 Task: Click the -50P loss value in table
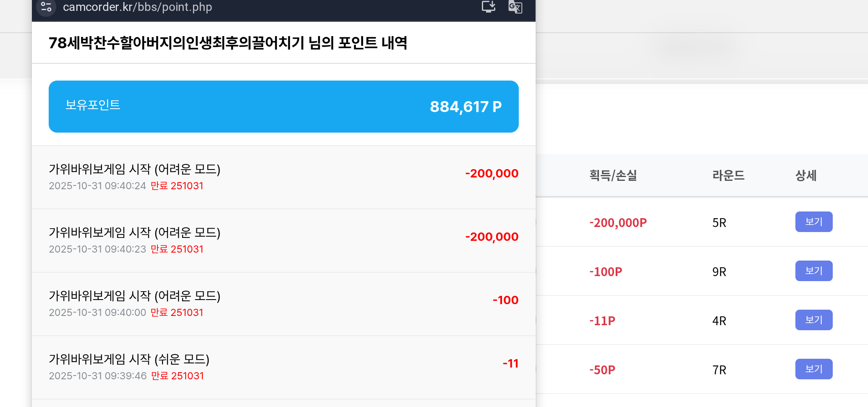tap(602, 370)
